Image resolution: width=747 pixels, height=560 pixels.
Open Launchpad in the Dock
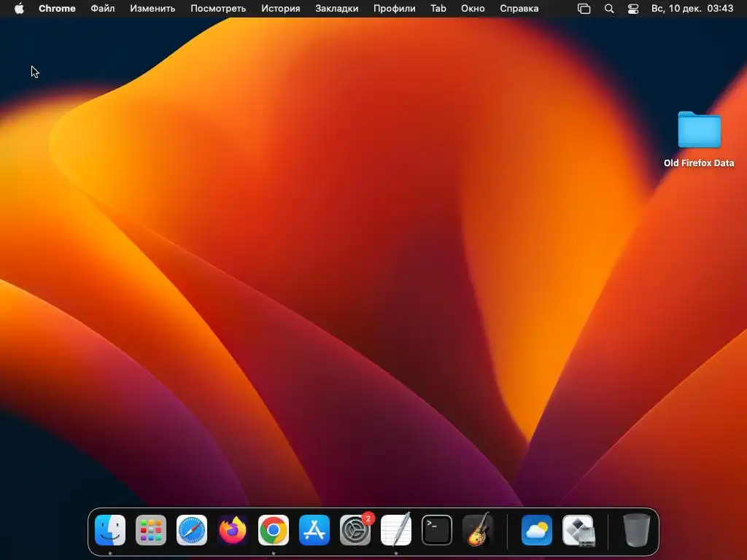151,530
